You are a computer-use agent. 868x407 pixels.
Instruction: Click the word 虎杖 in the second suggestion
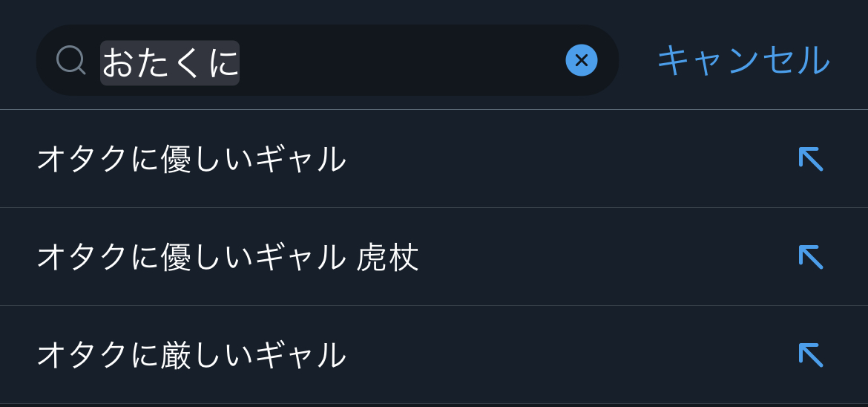[388, 257]
